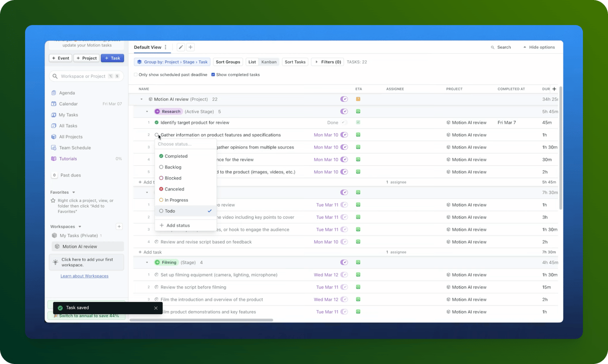
Task: Add a workspace with plus icon
Action: [120, 227]
